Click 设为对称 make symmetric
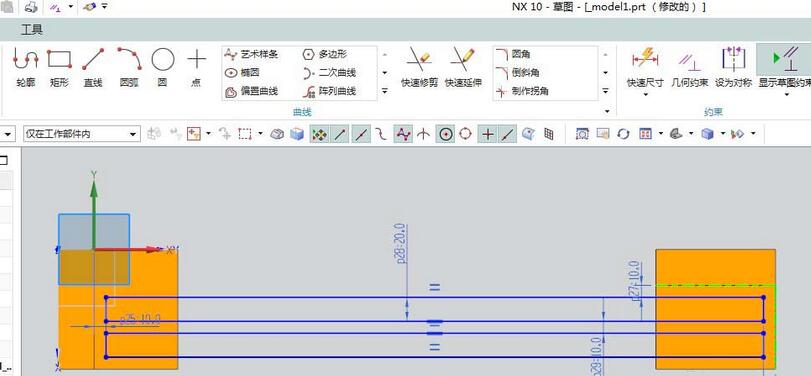 coord(733,67)
